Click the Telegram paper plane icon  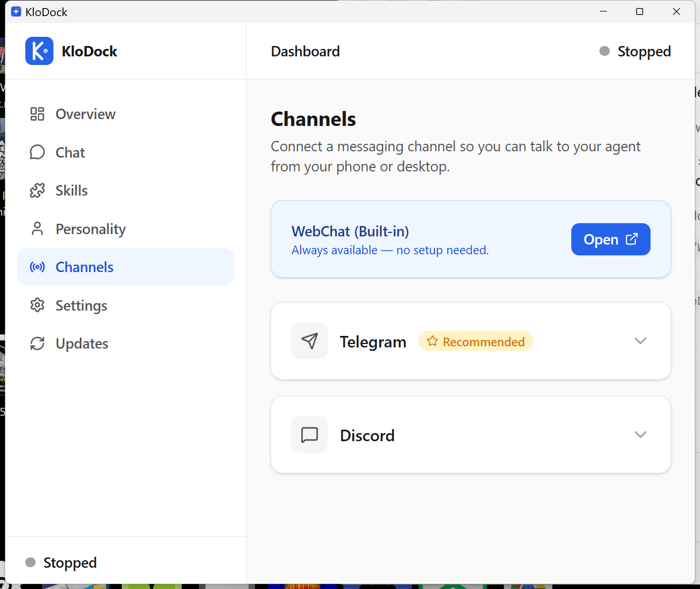click(309, 341)
